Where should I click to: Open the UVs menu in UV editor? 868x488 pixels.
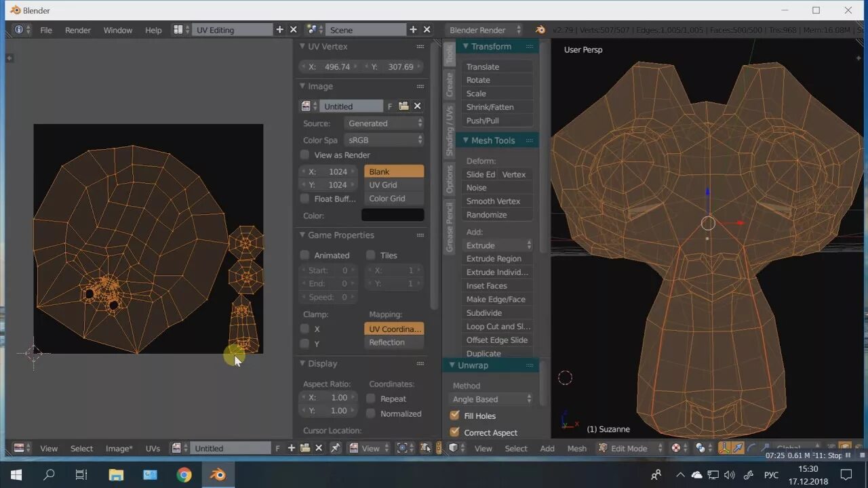point(153,448)
